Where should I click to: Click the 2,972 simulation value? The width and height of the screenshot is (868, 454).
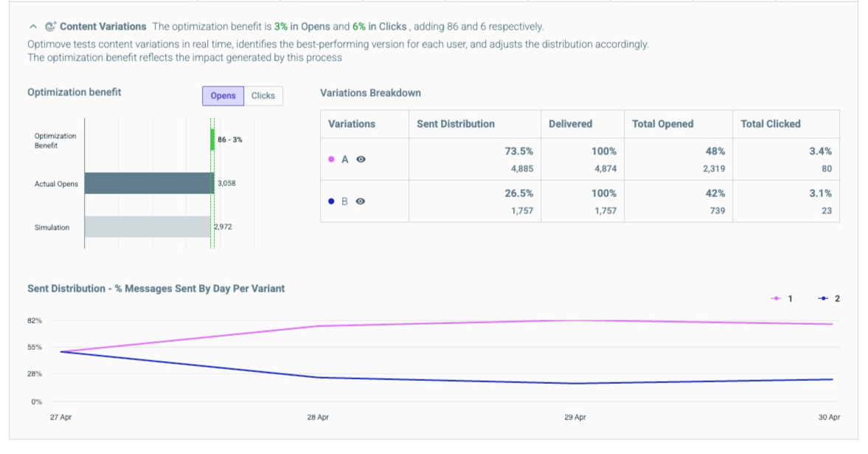[x=223, y=227]
